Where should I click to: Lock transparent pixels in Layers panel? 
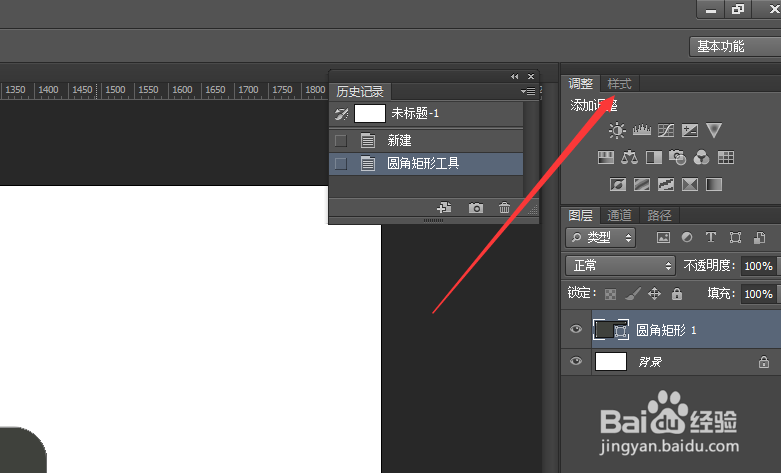point(610,294)
